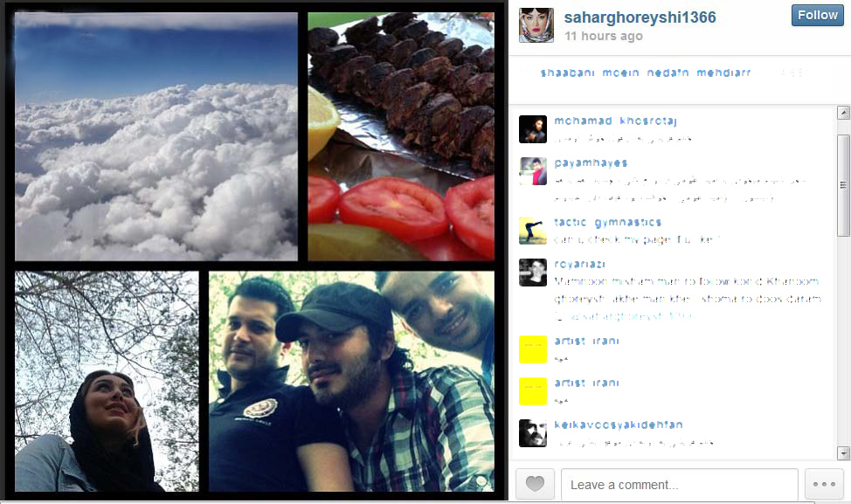Click the first yellow artist irani avatar
This screenshot has width=851, height=504.
click(x=532, y=349)
